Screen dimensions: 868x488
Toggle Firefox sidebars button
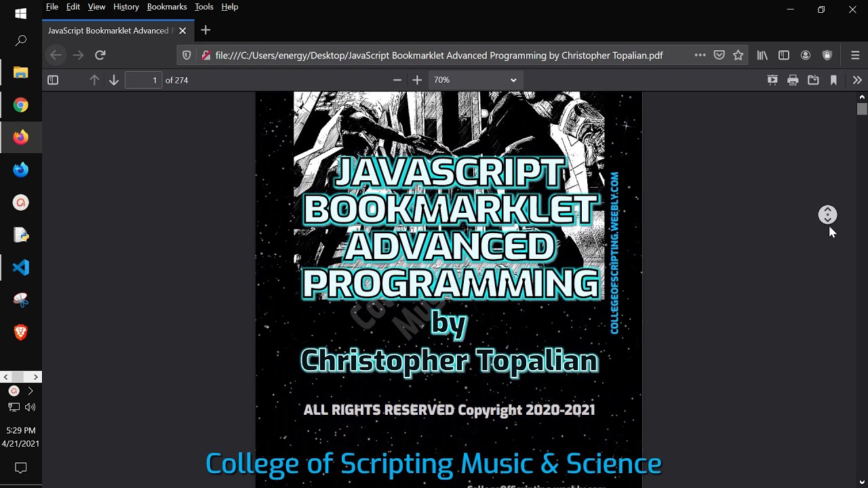[784, 55]
